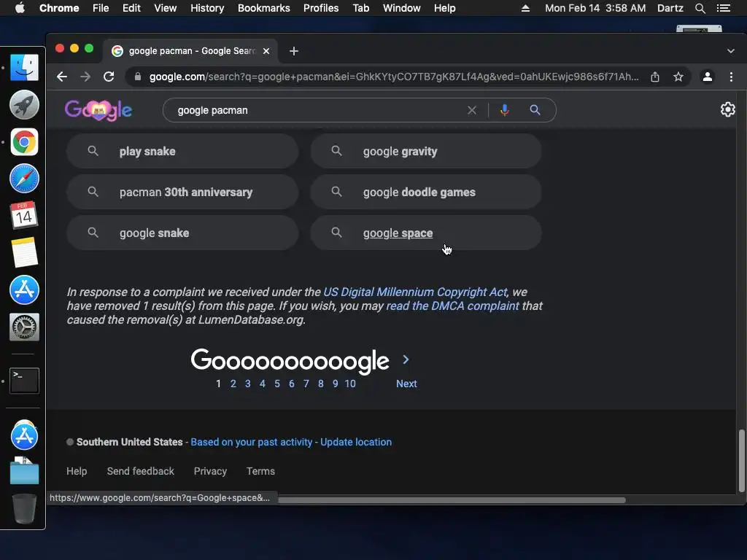Click the URL in the address bar

tap(393, 77)
